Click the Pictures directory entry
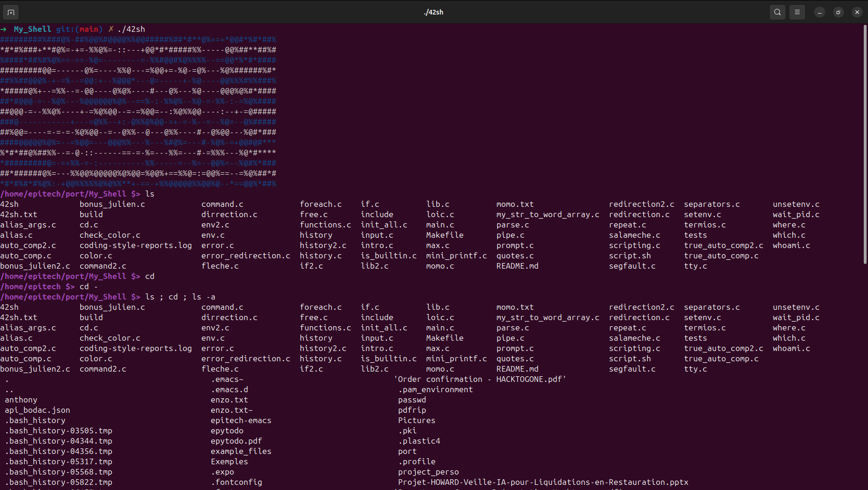The width and height of the screenshot is (868, 490). click(x=416, y=420)
